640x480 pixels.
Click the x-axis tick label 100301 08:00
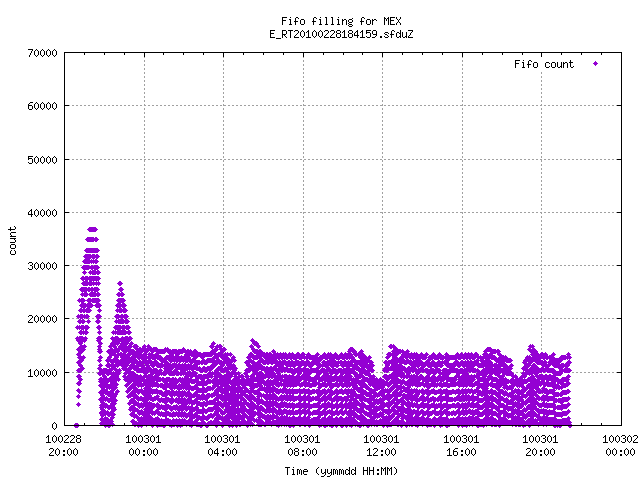pyautogui.click(x=302, y=446)
